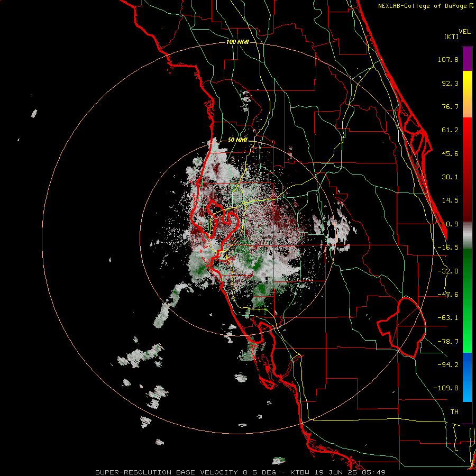The width and height of the screenshot is (476, 476).
Task: Click the 45.6 legend value
Action: tap(450, 153)
